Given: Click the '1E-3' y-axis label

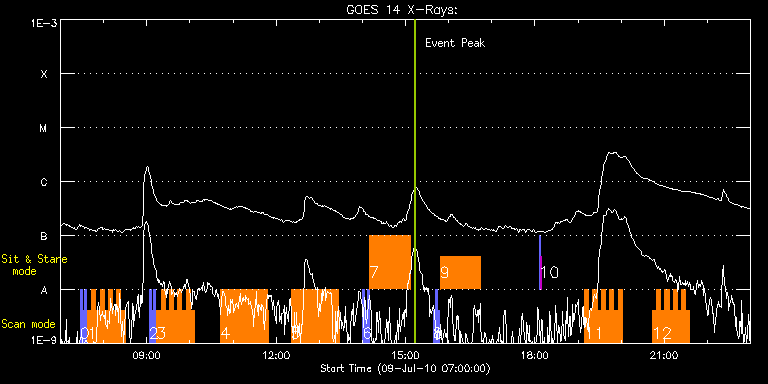Looking at the screenshot, I should pos(44,24).
